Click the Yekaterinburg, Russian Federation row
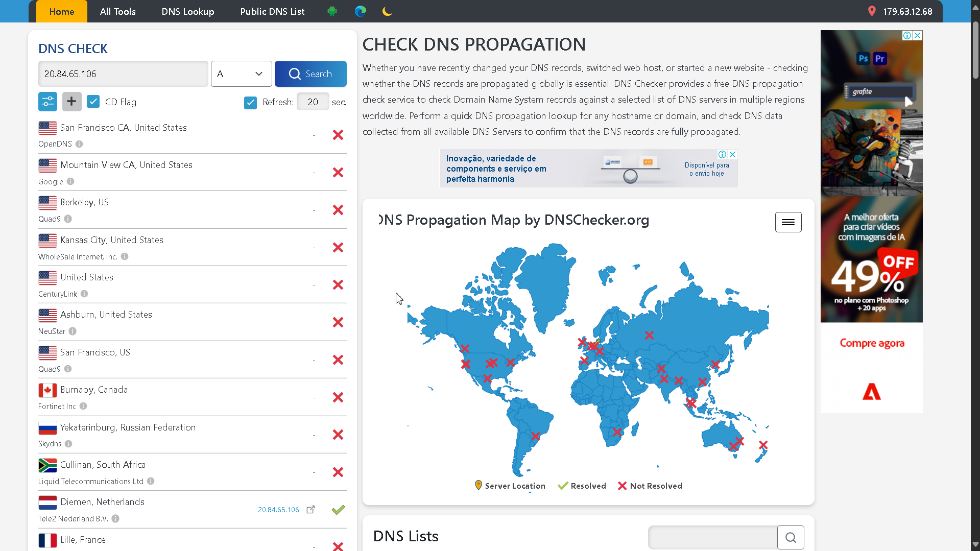The image size is (980, 551). [193, 435]
